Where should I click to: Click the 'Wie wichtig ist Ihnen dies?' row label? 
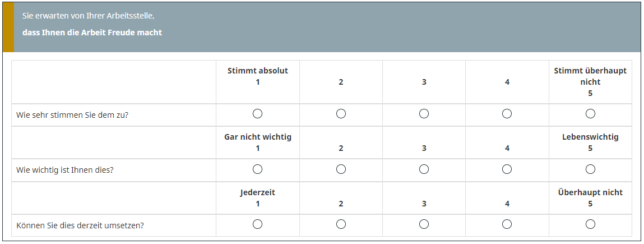[x=65, y=170]
